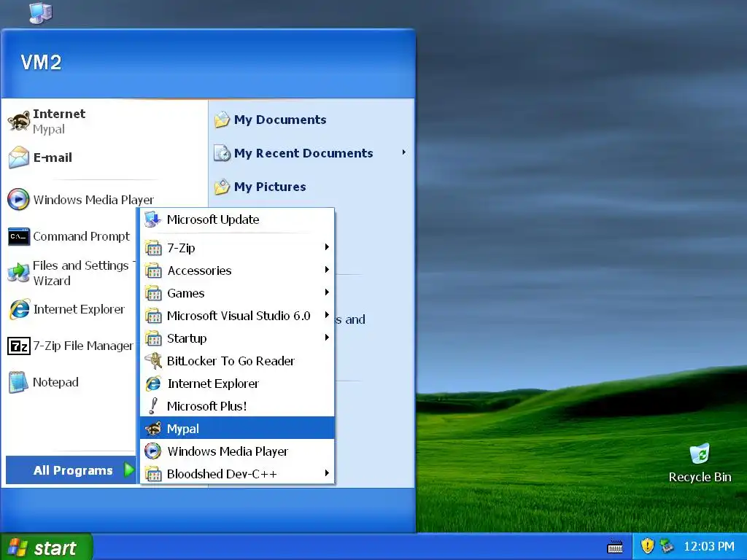
Task: Click the Startup program folder icon
Action: click(153, 338)
